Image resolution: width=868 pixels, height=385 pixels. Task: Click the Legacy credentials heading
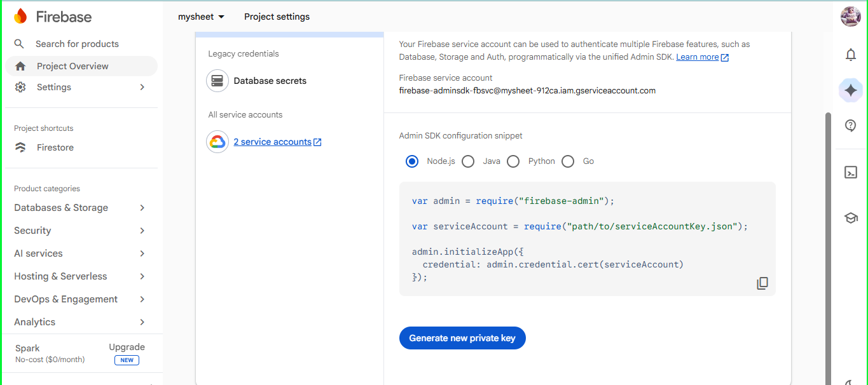coord(244,54)
